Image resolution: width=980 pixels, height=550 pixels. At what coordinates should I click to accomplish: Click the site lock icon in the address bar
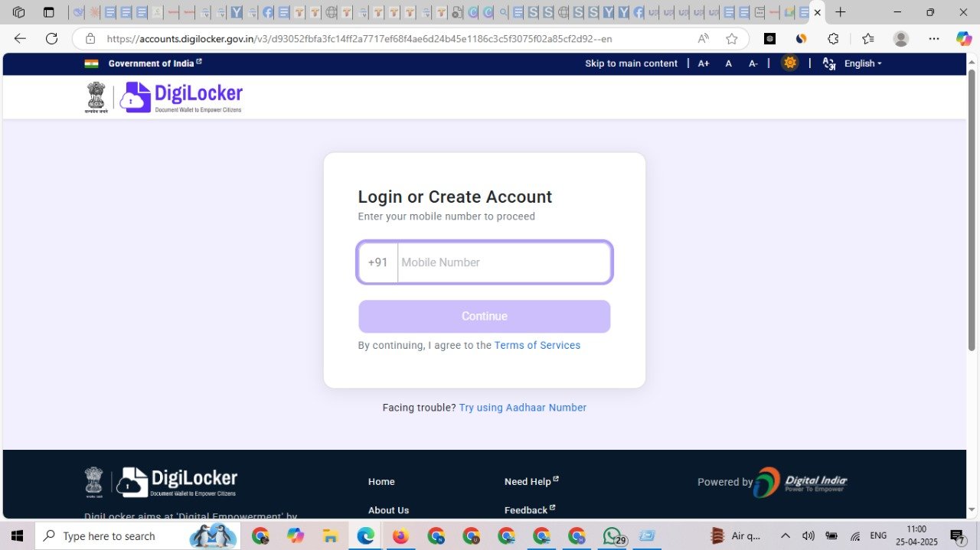pyautogui.click(x=90, y=39)
